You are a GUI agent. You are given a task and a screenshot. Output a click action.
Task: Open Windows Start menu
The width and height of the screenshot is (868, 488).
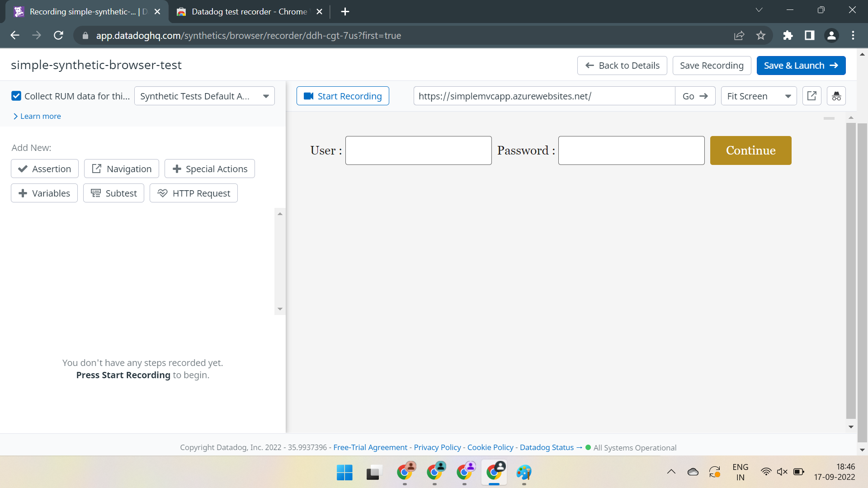(x=344, y=473)
